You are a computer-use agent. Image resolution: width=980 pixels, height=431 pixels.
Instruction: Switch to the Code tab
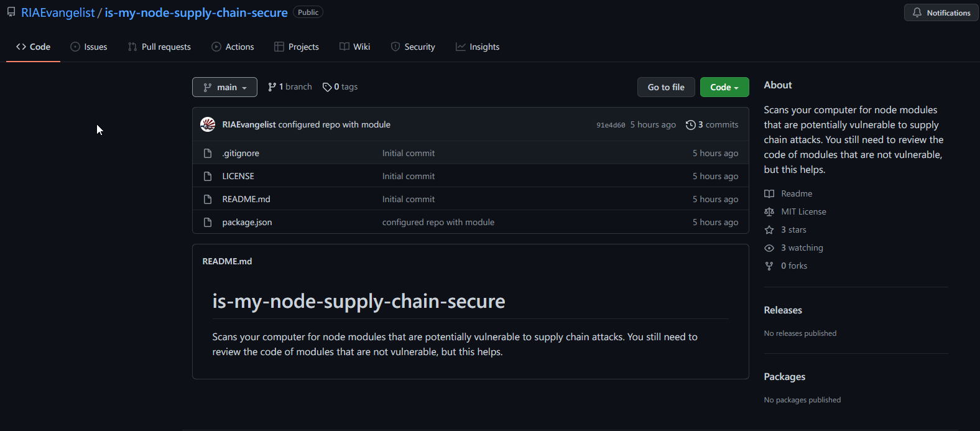tap(33, 47)
